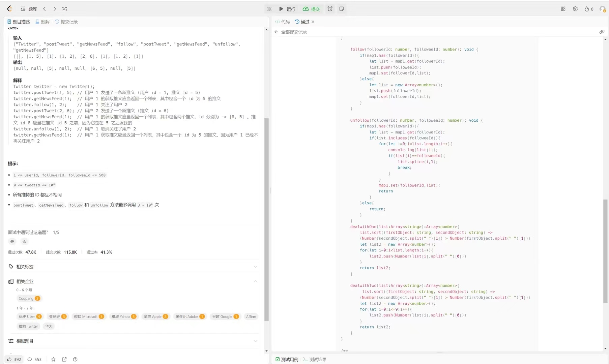Viewport: 609px width, 364px height.
Task: Collapse the 相关企业 section
Action: pos(255,281)
